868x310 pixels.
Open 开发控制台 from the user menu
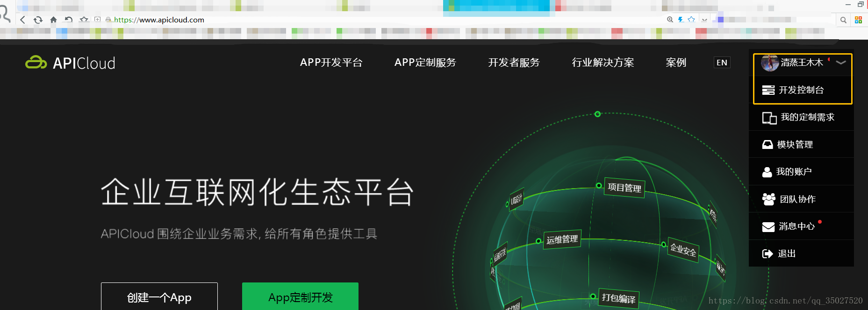(x=803, y=90)
